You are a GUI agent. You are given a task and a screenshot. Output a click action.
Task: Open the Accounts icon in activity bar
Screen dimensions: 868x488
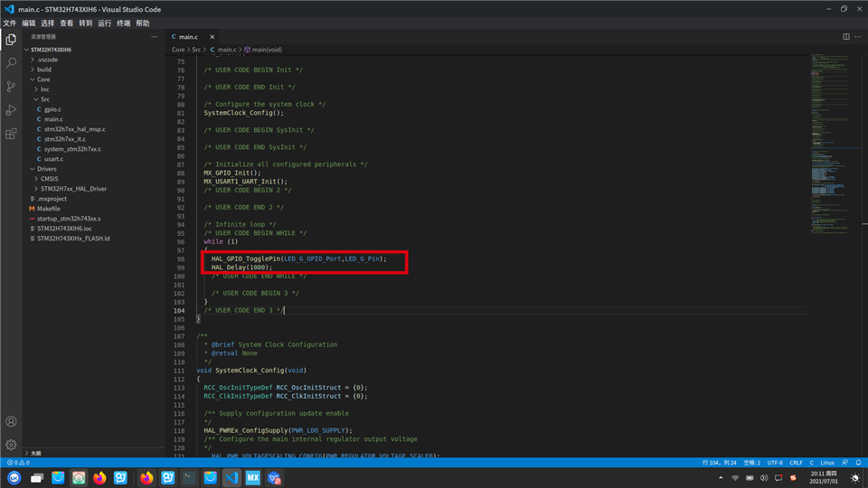tap(11, 422)
